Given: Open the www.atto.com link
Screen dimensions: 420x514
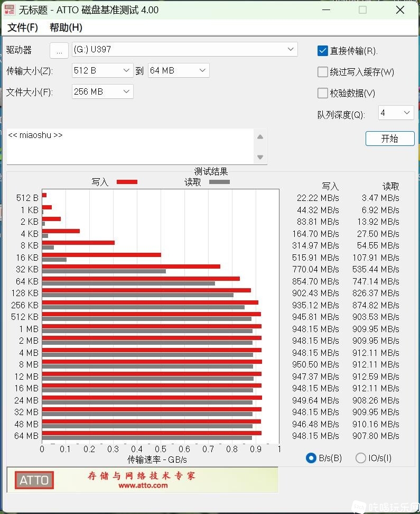Looking at the screenshot, I should coord(143,485).
